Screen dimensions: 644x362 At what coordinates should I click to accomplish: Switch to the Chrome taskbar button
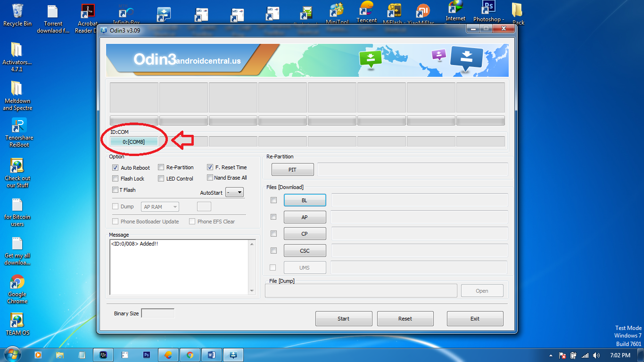point(190,355)
